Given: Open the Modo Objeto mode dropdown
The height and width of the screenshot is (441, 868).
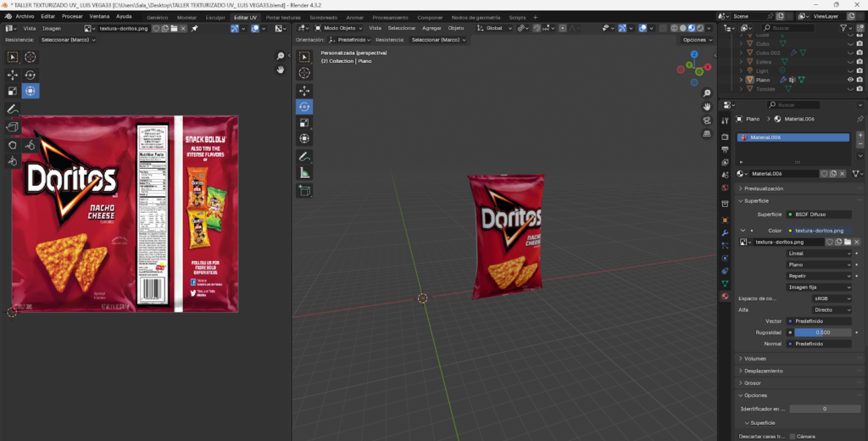Looking at the screenshot, I should point(339,28).
